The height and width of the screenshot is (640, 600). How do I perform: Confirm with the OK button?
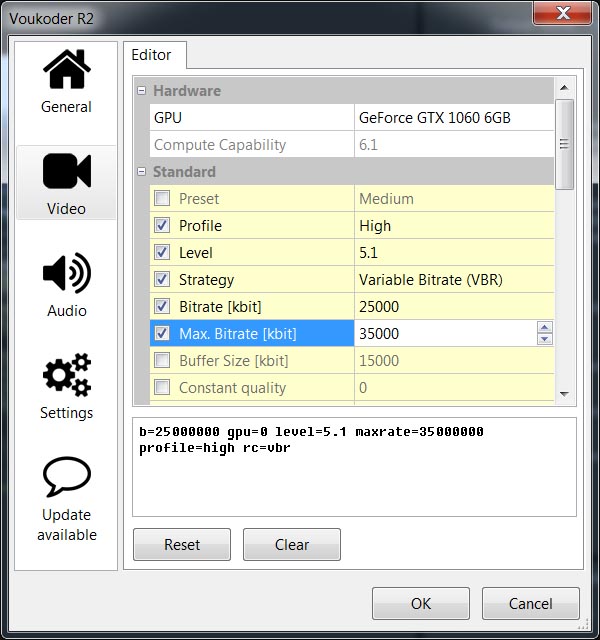(421, 603)
